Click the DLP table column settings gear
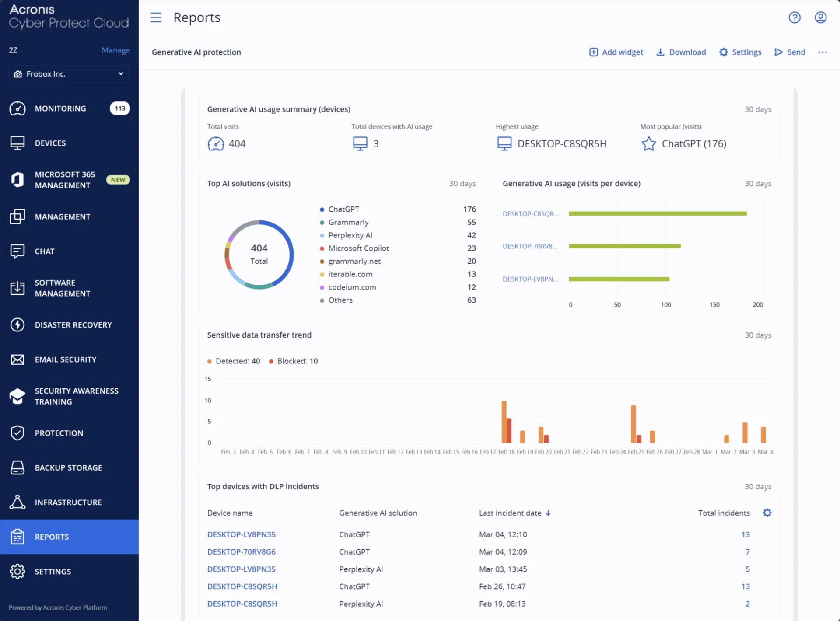The image size is (840, 621). 767,513
